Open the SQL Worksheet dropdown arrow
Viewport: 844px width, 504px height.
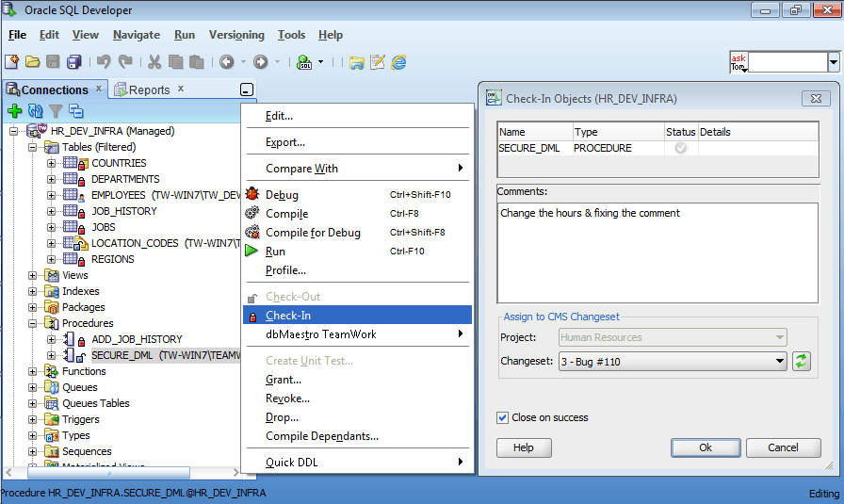pyautogui.click(x=321, y=62)
